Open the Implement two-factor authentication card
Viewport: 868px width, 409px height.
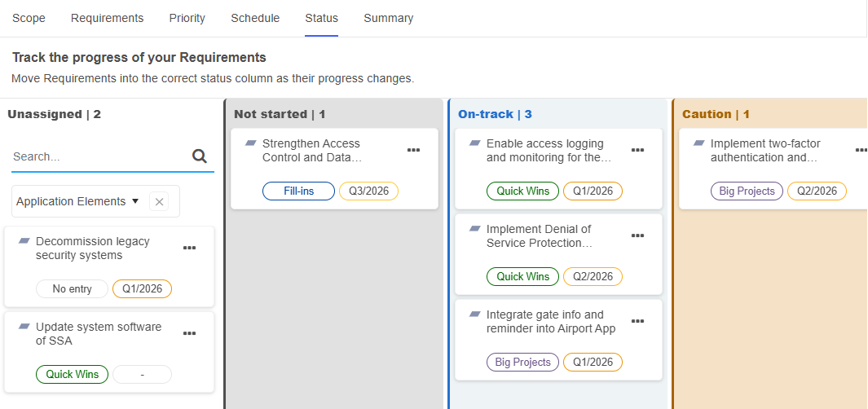click(x=764, y=150)
